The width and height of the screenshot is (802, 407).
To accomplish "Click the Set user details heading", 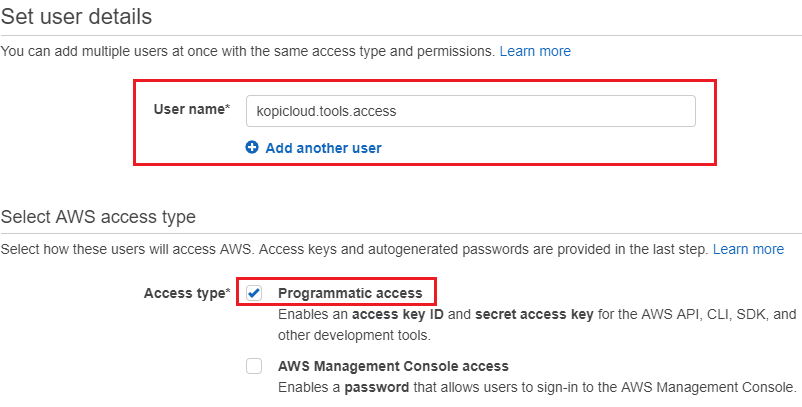I will tap(76, 16).
